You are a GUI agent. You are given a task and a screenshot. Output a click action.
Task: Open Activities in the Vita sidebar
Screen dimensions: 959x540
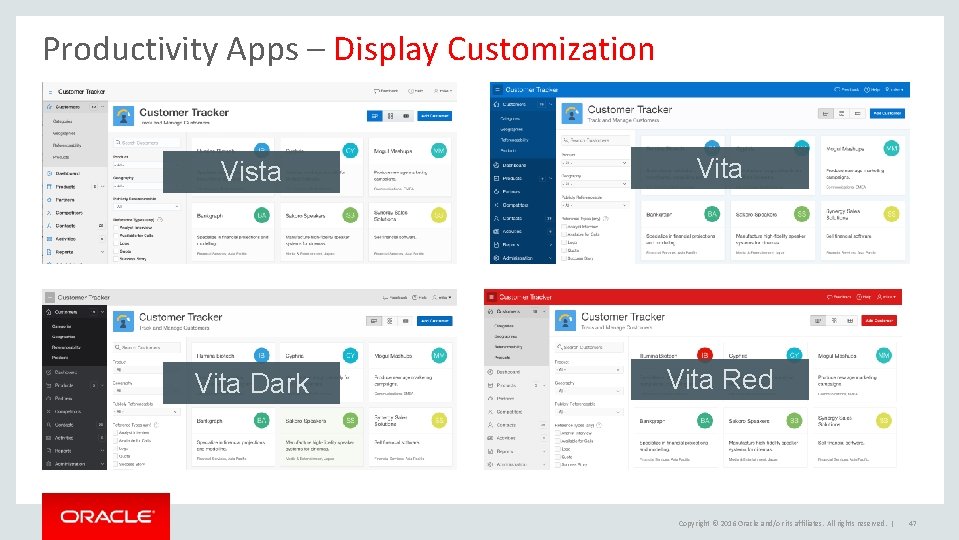(x=512, y=231)
